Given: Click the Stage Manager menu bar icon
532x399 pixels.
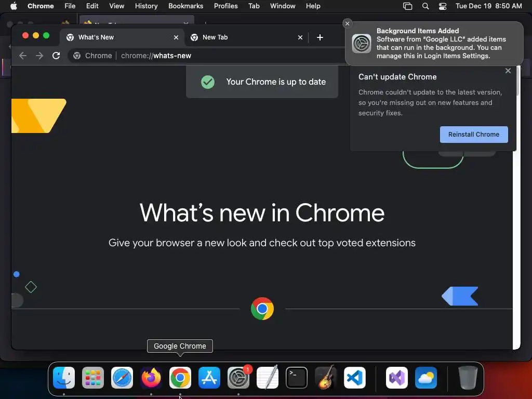Looking at the screenshot, I should [x=407, y=6].
